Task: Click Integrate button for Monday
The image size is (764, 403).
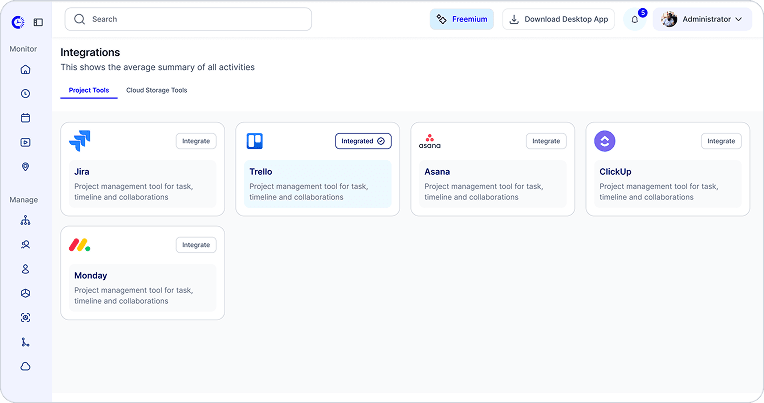Action: 196,245
